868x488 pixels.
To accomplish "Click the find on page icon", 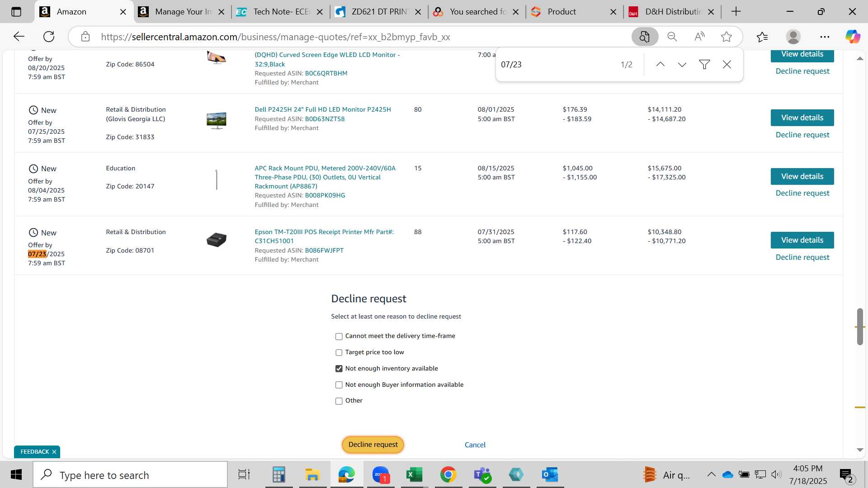I will point(645,37).
